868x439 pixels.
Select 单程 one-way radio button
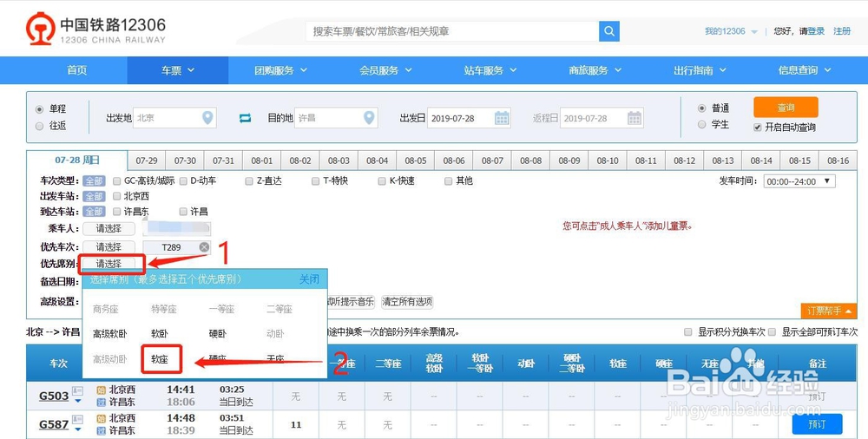39,109
